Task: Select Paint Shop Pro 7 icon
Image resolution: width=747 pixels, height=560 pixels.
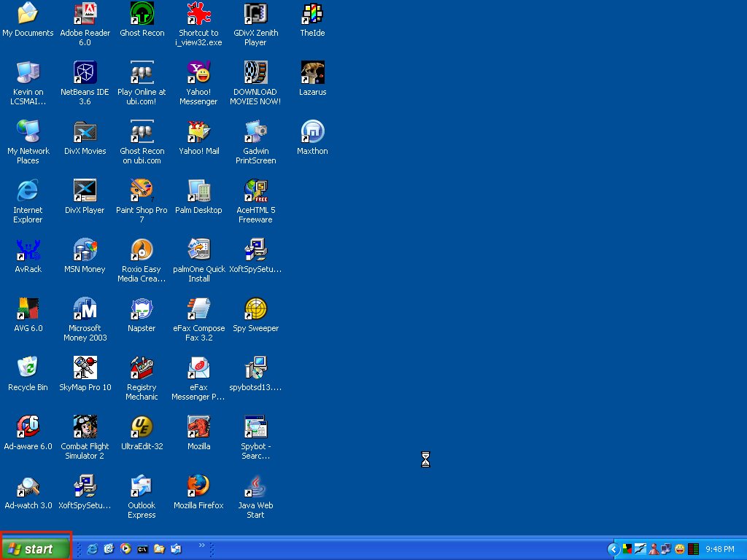Action: tap(142, 190)
